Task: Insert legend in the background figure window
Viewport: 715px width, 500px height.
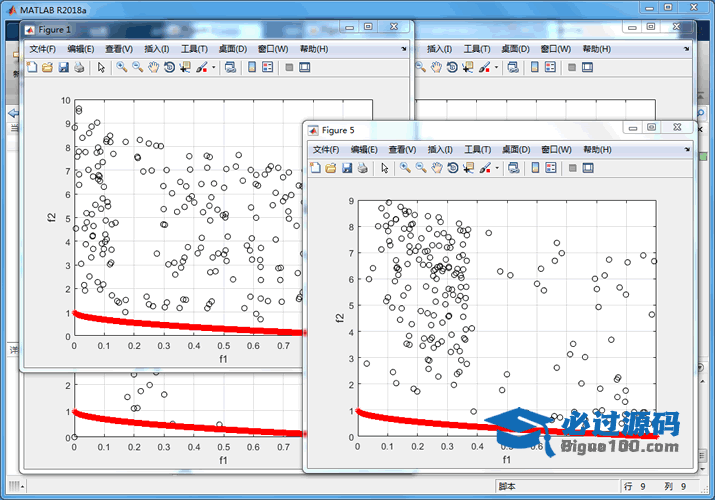Action: (550, 67)
